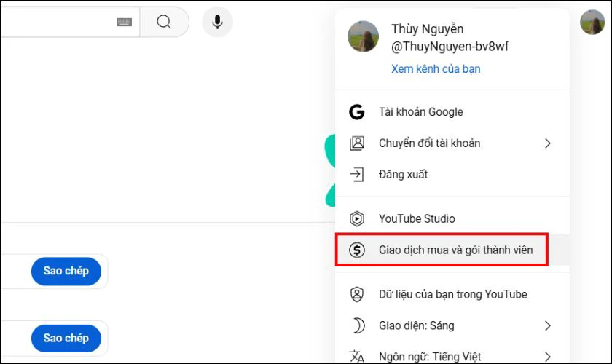Screen dimensions: 612x364
Task: Click the YouTube Studio hexagon icon
Action: (x=357, y=219)
